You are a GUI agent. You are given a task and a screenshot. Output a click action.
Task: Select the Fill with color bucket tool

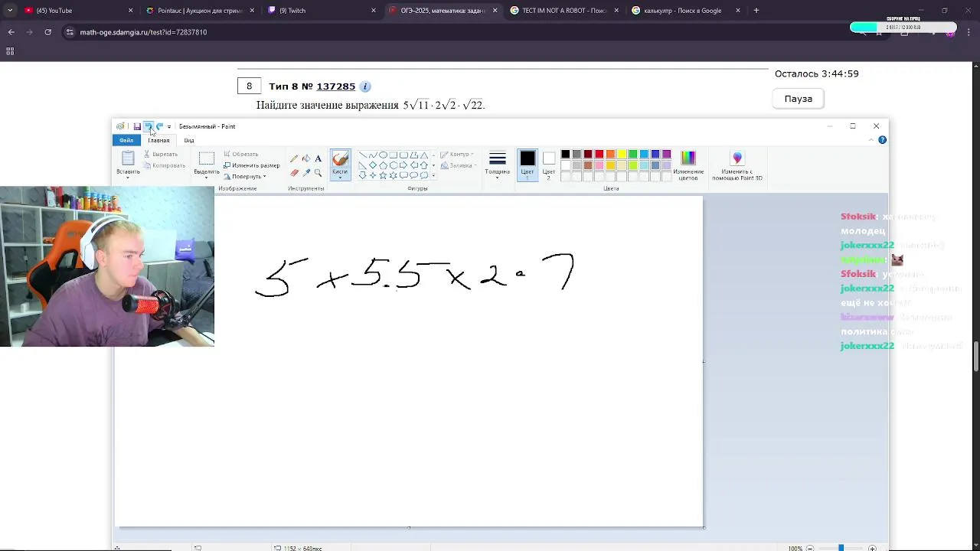[306, 158]
